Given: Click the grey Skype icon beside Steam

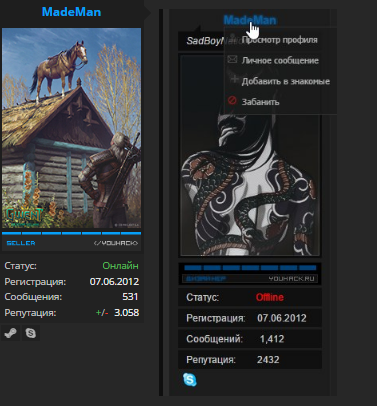Looking at the screenshot, I should (x=31, y=333).
